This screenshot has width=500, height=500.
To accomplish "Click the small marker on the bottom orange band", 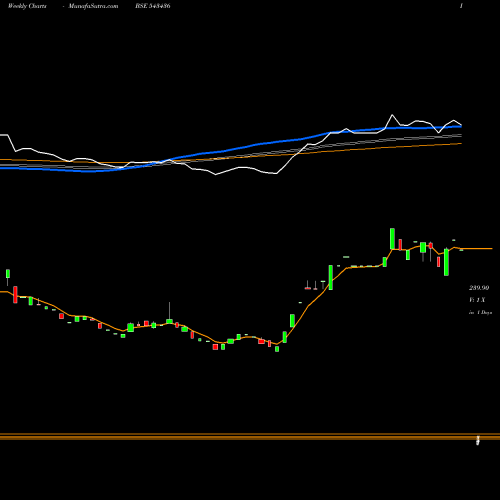I will (x=478, y=440).
